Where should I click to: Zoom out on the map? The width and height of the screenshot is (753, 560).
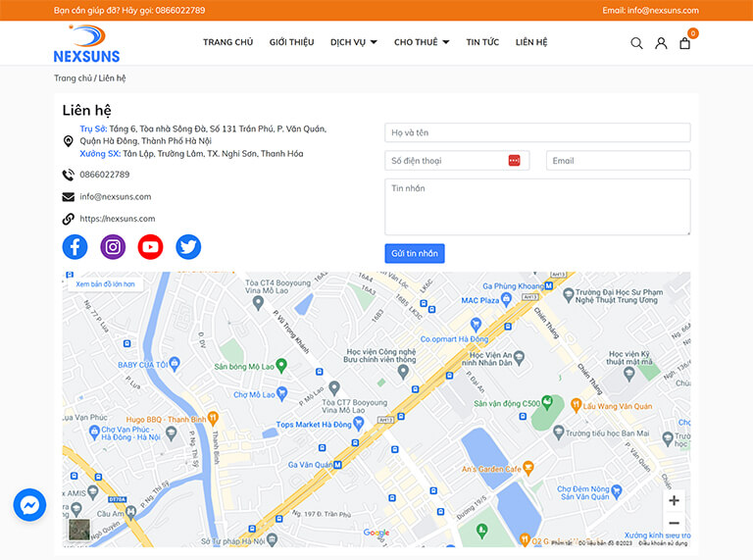pyautogui.click(x=674, y=523)
